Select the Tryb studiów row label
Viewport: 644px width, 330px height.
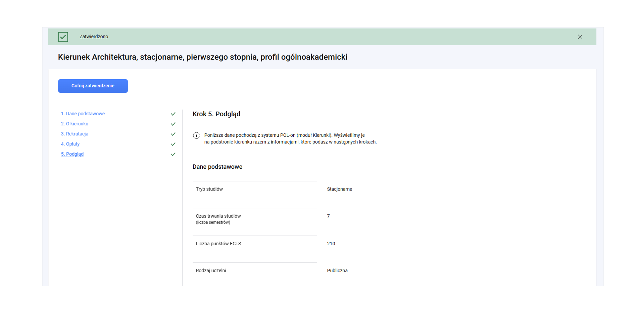tap(209, 189)
